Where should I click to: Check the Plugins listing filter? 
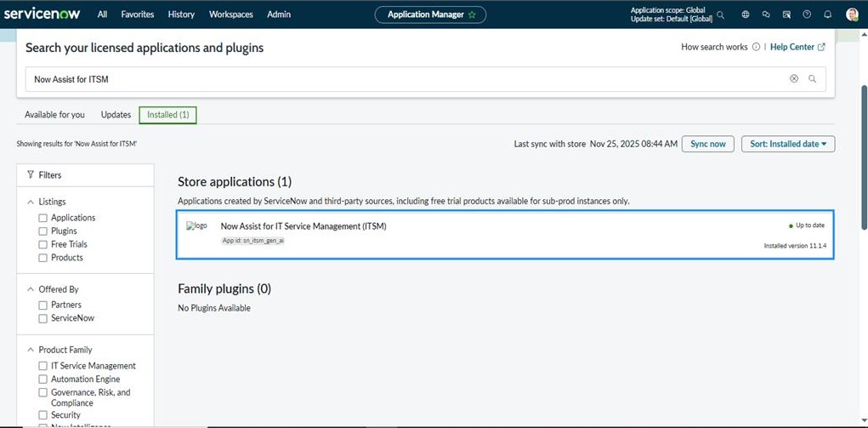[43, 231]
